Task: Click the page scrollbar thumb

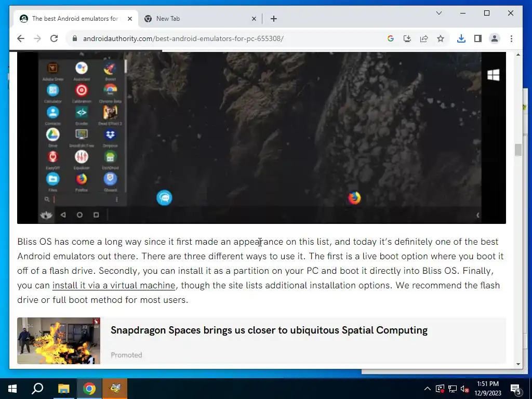Action: pyautogui.click(x=518, y=150)
